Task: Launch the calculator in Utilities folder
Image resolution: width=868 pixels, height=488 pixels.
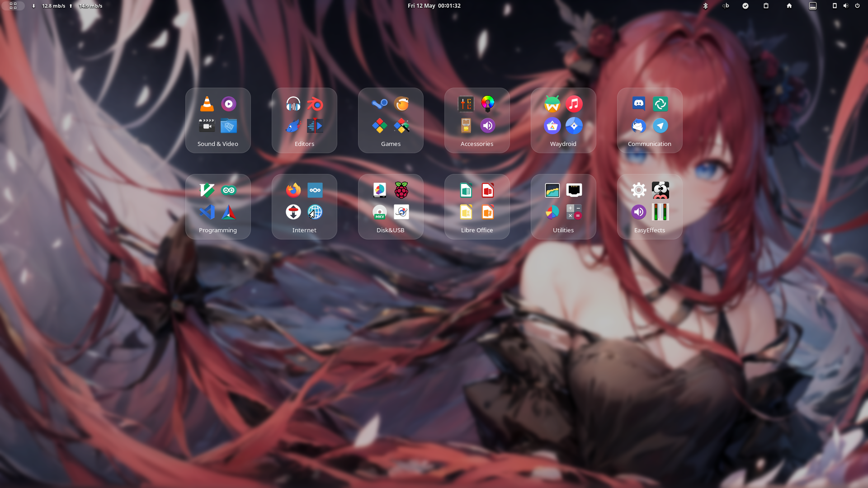Action: [574, 212]
